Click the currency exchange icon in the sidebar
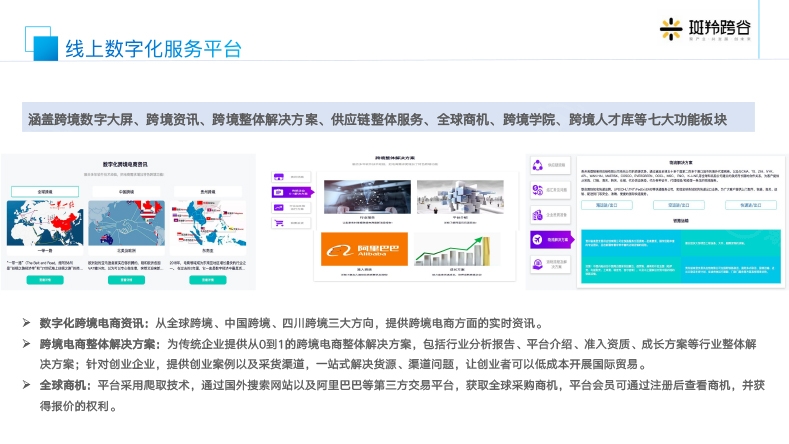The width and height of the screenshot is (789, 444). pyautogui.click(x=538, y=190)
